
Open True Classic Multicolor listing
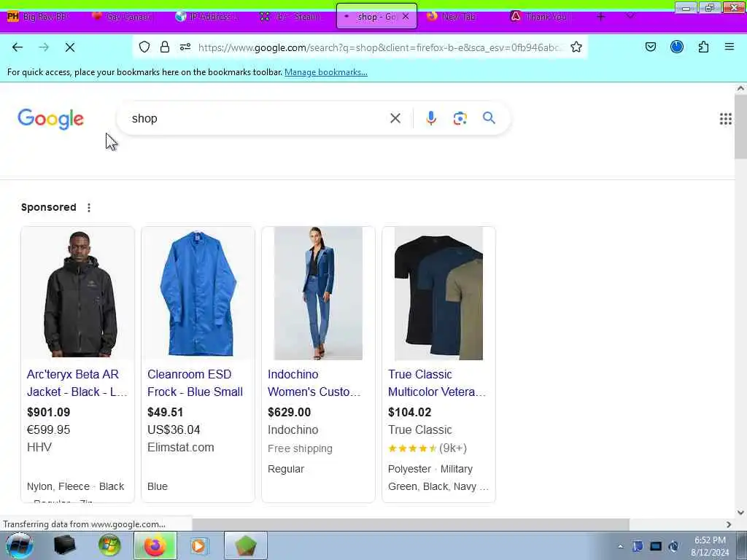(437, 384)
